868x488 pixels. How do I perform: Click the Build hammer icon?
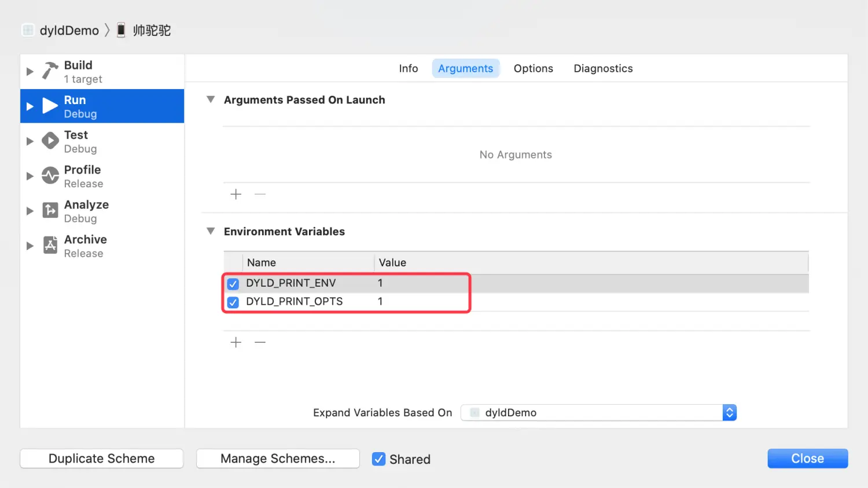coord(50,71)
